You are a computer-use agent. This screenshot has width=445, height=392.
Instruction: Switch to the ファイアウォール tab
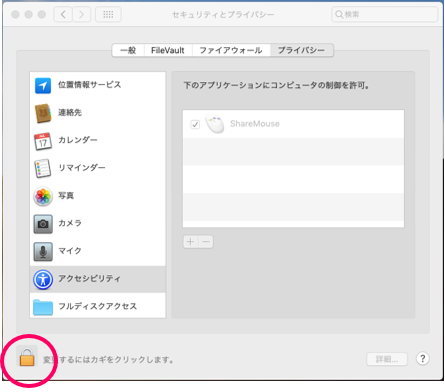(231, 50)
